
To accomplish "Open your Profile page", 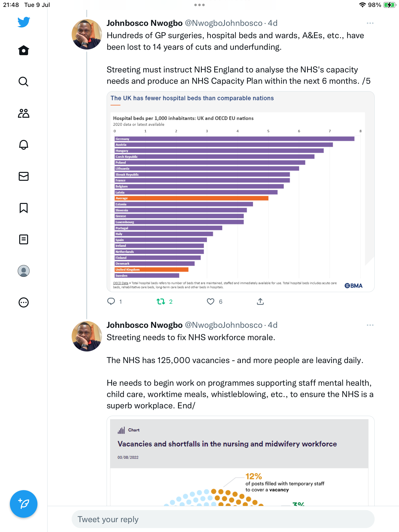I will (x=24, y=271).
